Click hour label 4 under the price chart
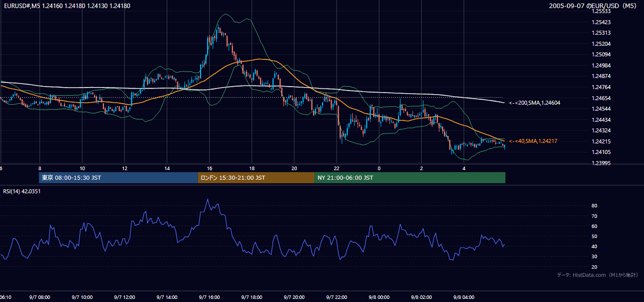644x302 pixels. 464,168
